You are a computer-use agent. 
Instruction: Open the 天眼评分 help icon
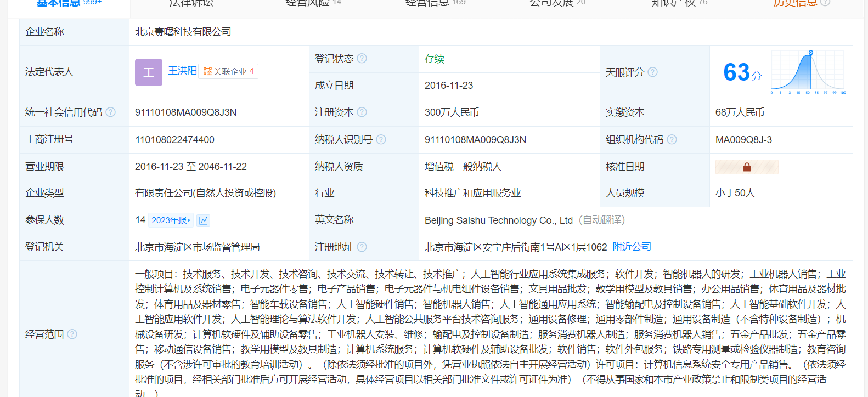tap(652, 72)
